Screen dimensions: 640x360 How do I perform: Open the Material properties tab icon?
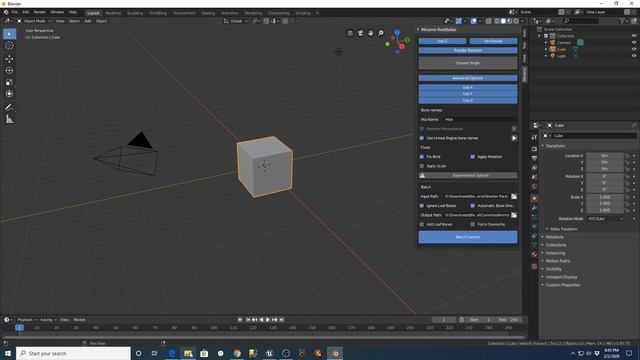(534, 254)
